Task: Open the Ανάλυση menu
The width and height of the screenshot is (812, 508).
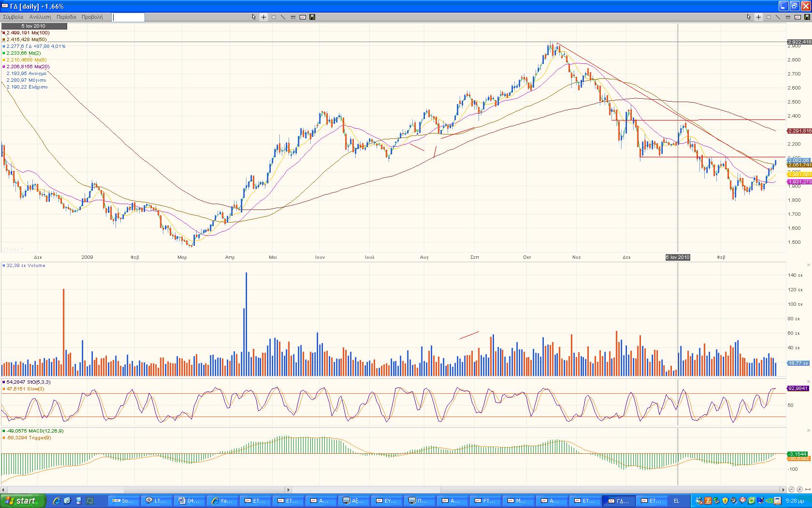Action: [x=40, y=17]
